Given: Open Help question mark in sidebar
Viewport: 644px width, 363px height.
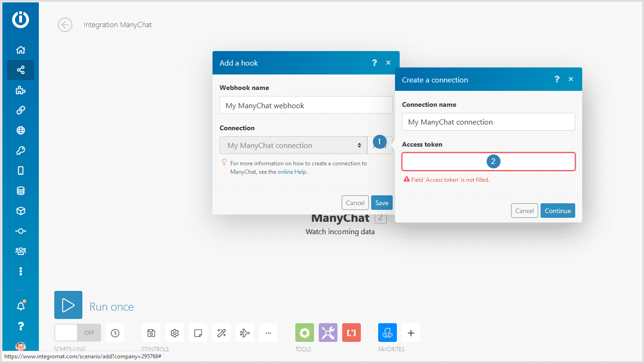Looking at the screenshot, I should [21, 326].
